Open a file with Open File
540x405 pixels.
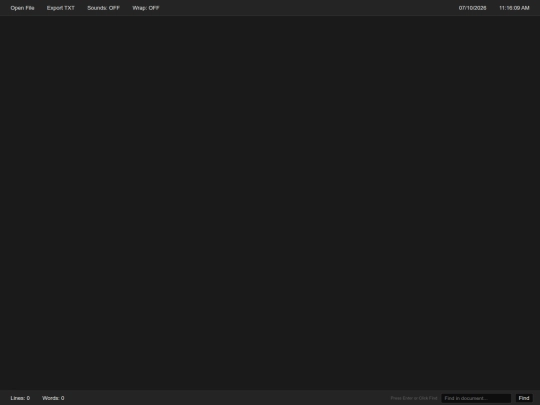pyautogui.click(x=22, y=8)
